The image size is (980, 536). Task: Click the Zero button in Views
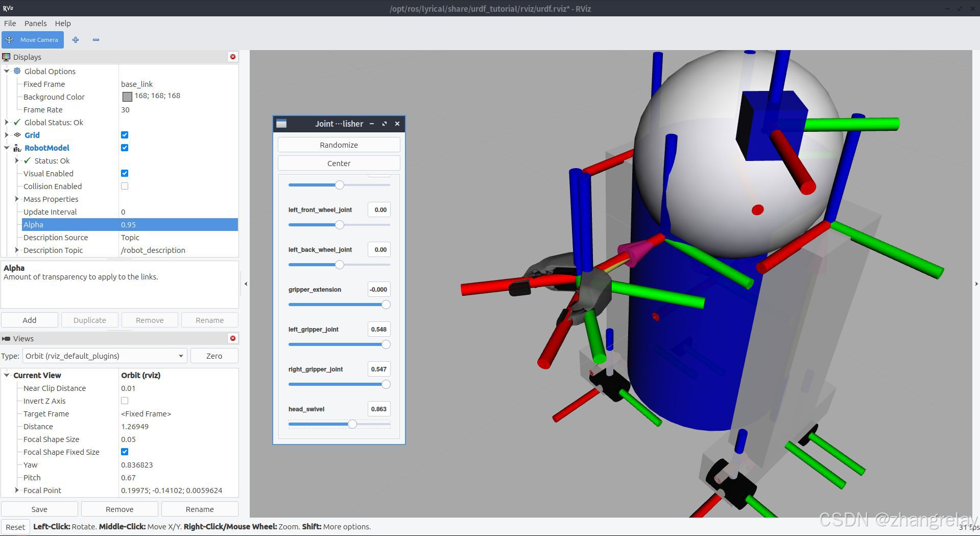click(214, 356)
